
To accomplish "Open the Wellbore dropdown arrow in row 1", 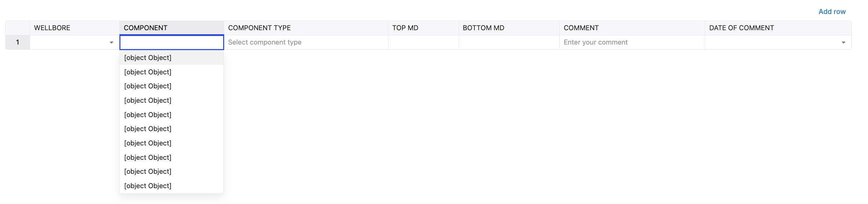I will click(x=111, y=43).
